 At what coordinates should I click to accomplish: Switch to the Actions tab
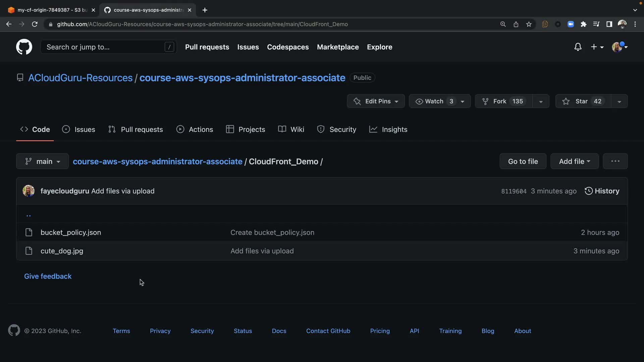195,129
